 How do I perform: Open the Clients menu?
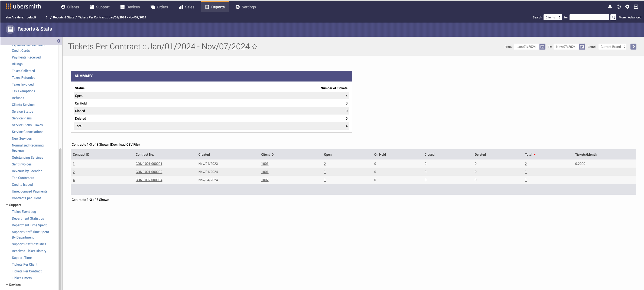pyautogui.click(x=70, y=7)
